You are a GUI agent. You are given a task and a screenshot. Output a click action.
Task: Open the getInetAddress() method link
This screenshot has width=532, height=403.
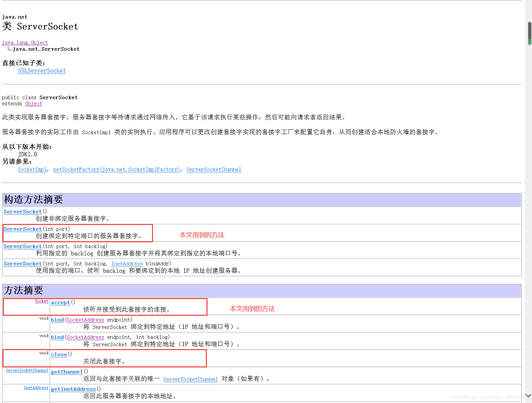pos(73,389)
